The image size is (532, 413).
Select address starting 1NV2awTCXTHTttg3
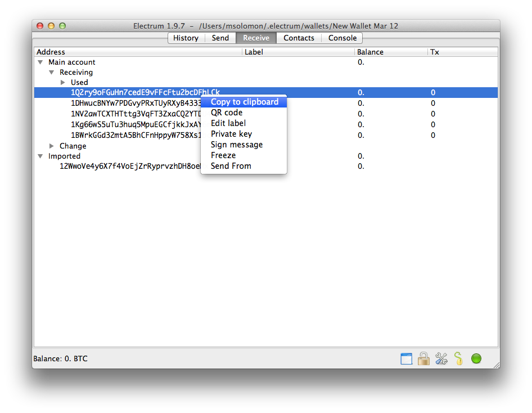[x=136, y=114]
